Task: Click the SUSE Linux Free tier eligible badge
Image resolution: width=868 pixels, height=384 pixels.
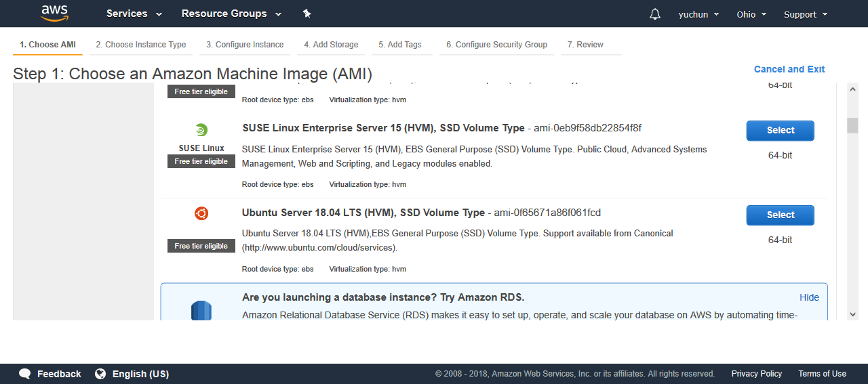Action: (201, 161)
